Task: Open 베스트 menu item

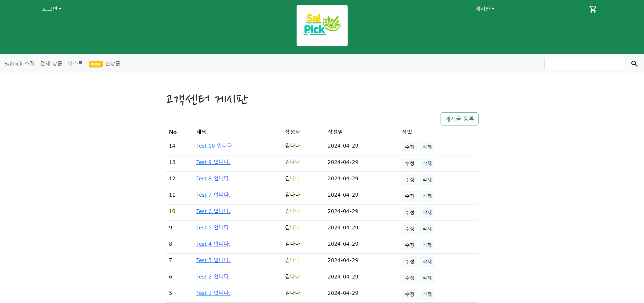Action: 75,63
